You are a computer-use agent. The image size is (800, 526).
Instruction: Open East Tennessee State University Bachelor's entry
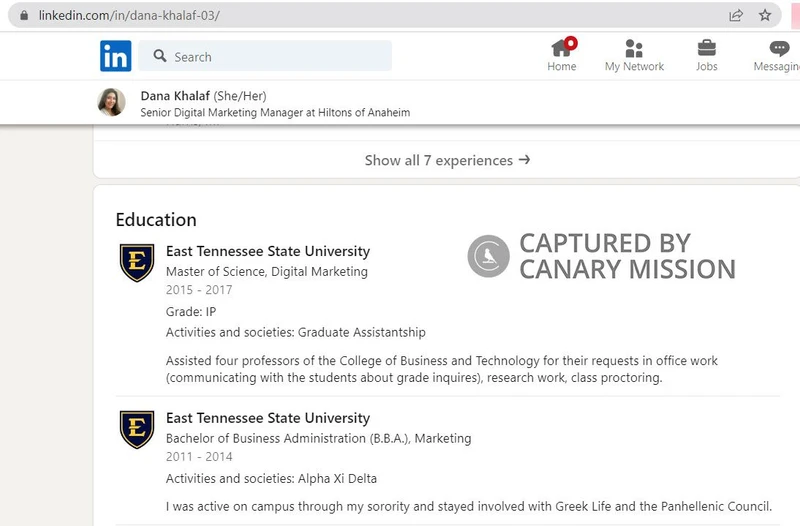pos(268,418)
